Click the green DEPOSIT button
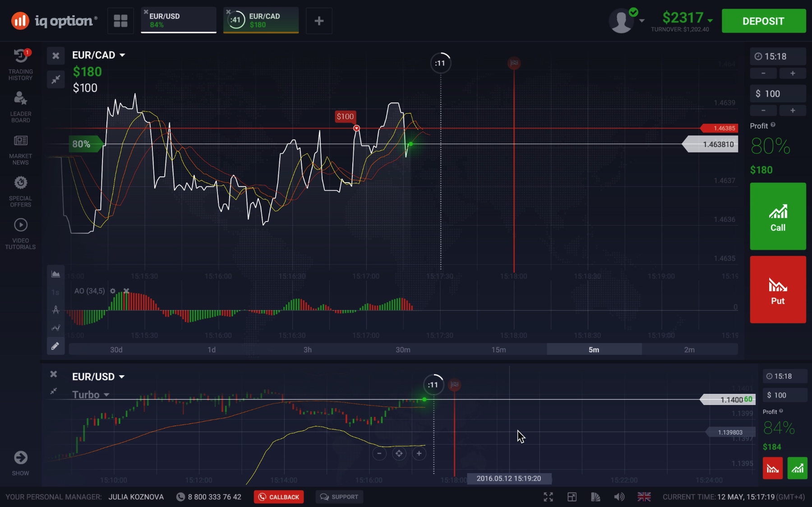 tap(764, 21)
